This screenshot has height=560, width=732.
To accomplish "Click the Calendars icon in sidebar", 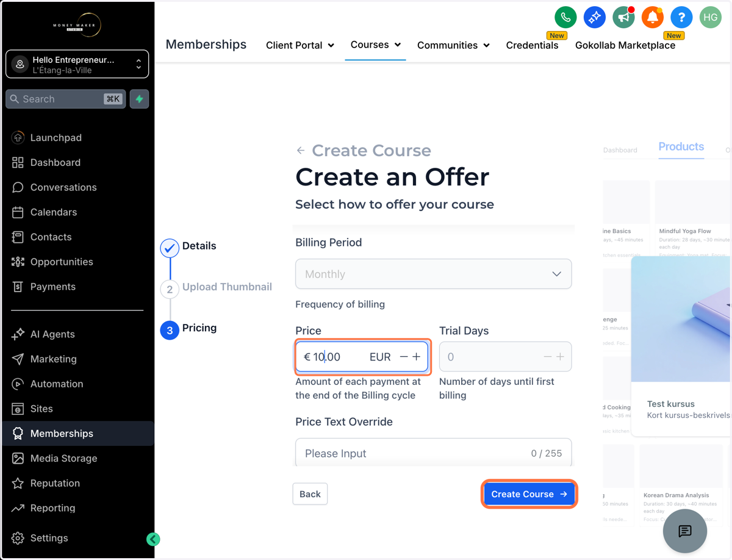I will tap(18, 212).
